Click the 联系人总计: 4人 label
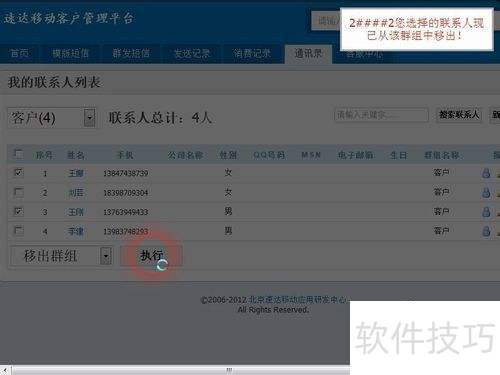Viewport: 500px width, 375px height. tap(160, 118)
